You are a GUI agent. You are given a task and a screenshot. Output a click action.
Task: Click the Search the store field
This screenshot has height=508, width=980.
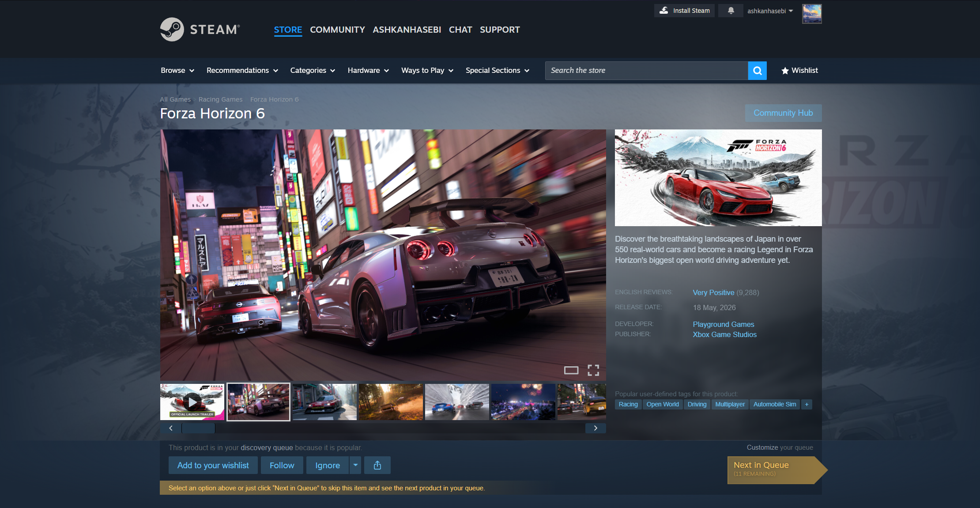[x=647, y=71]
